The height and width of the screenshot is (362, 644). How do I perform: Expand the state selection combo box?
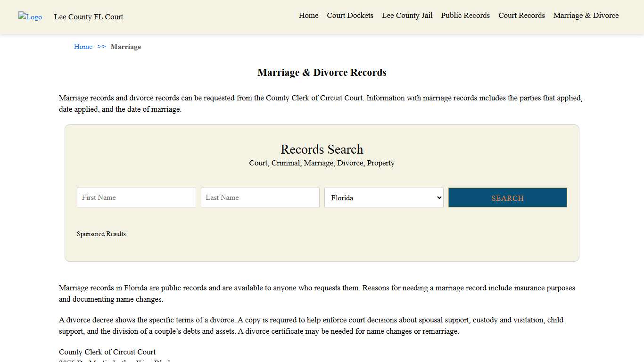click(383, 197)
